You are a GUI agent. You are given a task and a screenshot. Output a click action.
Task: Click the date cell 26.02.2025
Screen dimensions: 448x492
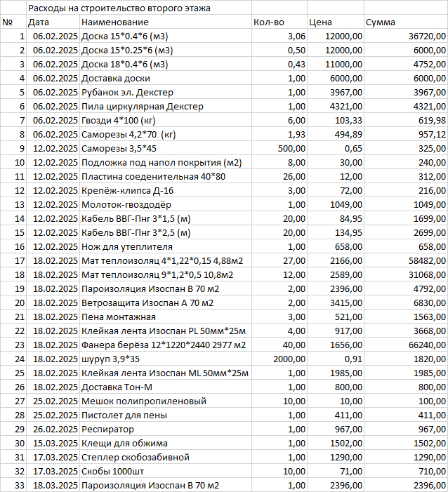[x=53, y=429]
